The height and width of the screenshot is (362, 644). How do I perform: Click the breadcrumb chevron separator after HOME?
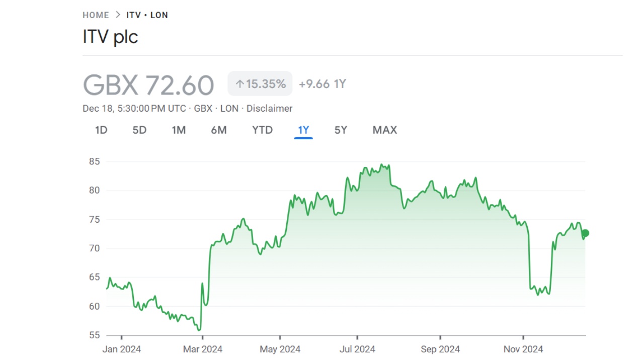118,15
